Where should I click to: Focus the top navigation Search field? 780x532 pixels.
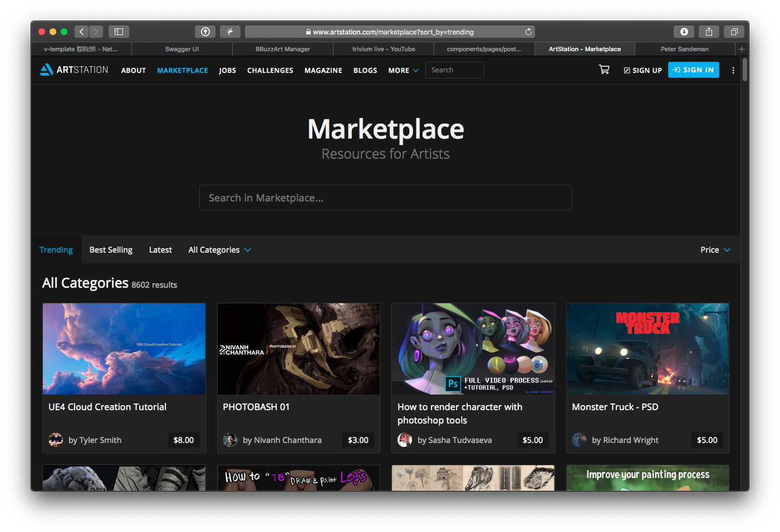click(x=455, y=70)
